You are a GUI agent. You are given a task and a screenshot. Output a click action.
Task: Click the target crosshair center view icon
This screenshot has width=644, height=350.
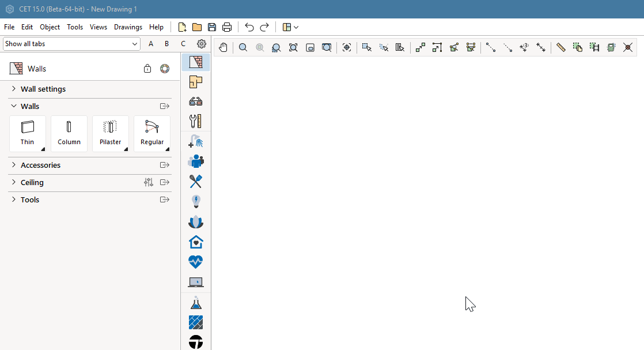(x=347, y=47)
